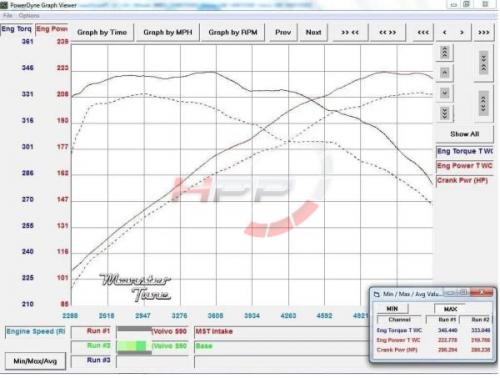Image resolution: width=500 pixels, height=378 pixels.
Task: Select the Crank Pwr (HP) channel
Action: point(464,181)
